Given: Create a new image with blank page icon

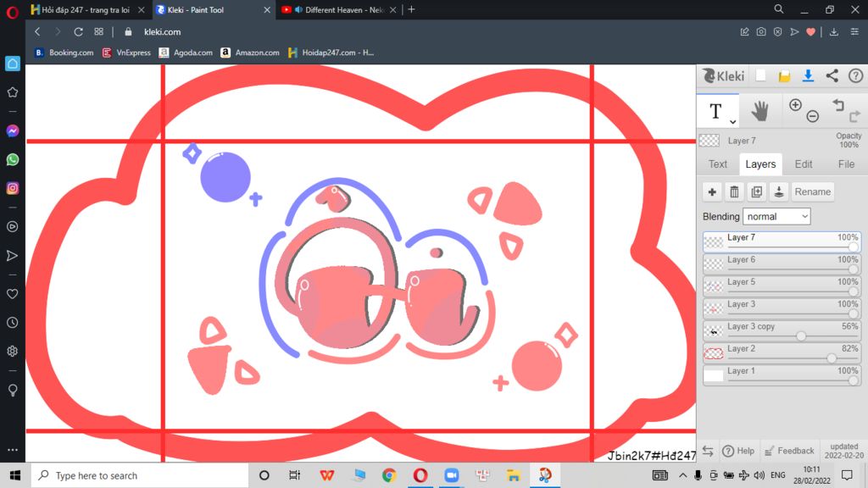Looking at the screenshot, I should click(760, 75).
